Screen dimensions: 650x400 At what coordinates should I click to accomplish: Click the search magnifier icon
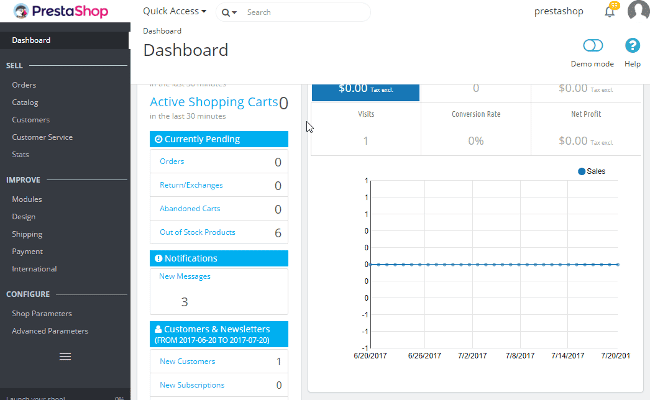(228, 13)
